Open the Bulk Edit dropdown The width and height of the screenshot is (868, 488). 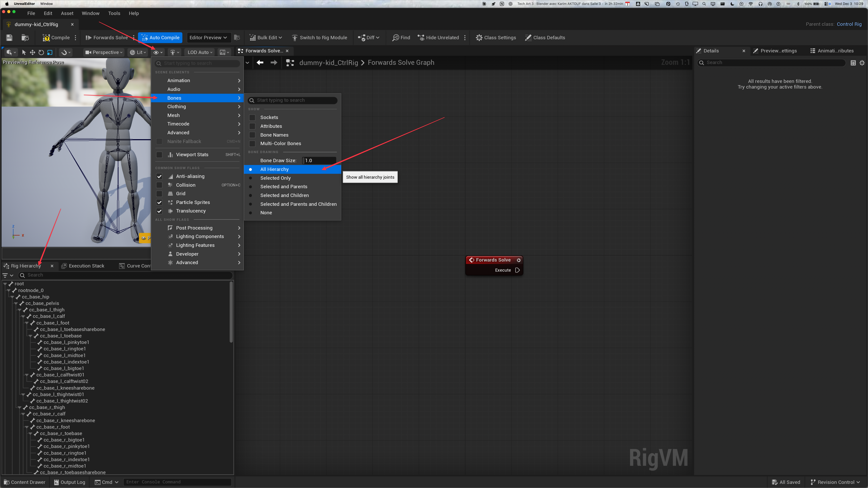point(266,38)
